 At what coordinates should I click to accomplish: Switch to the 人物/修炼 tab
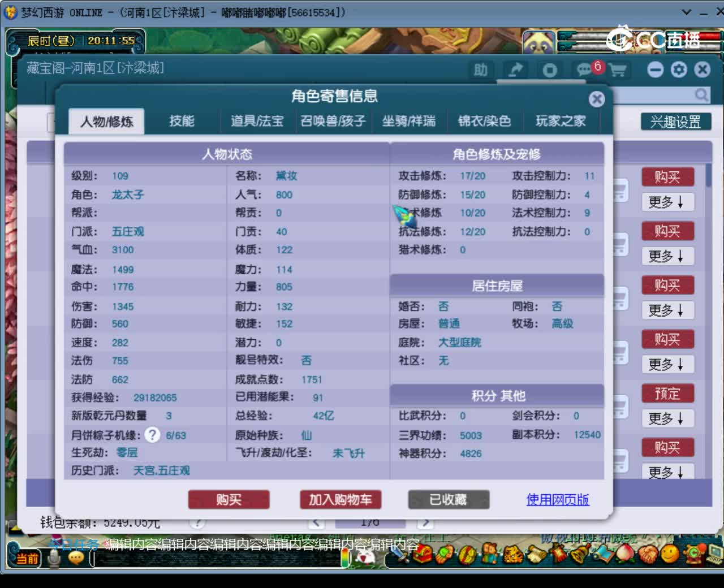(x=106, y=122)
